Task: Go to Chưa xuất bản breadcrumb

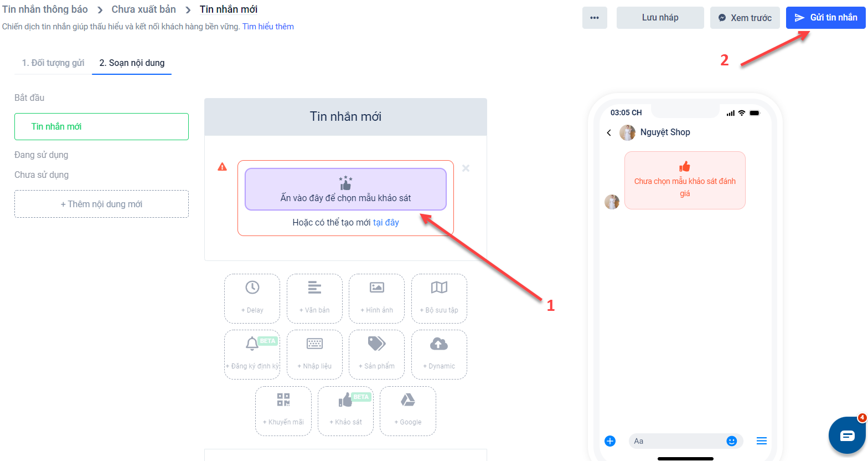Action: pos(144,9)
